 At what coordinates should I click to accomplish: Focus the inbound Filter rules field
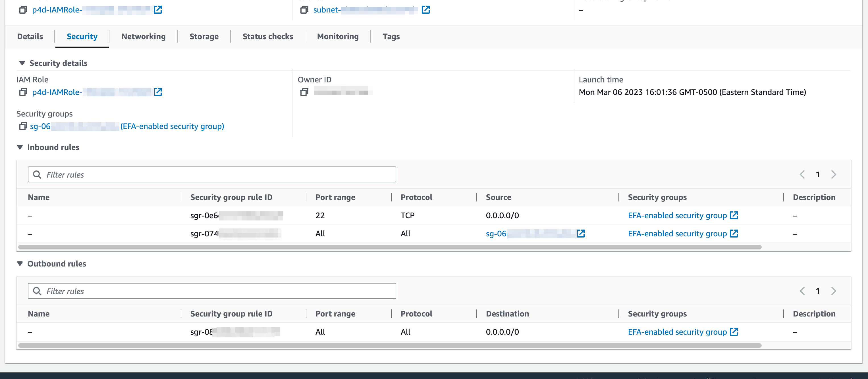coord(212,174)
